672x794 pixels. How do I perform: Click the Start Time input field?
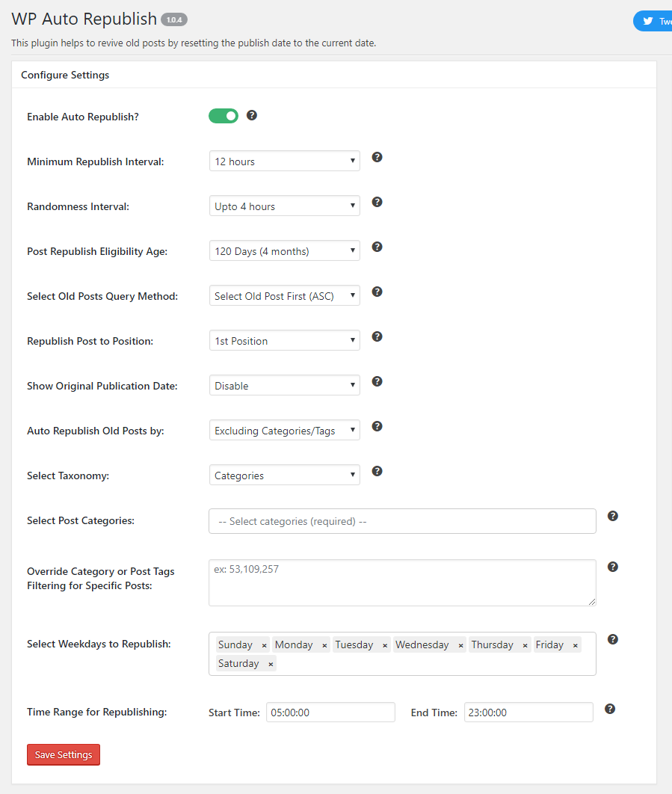click(x=330, y=713)
